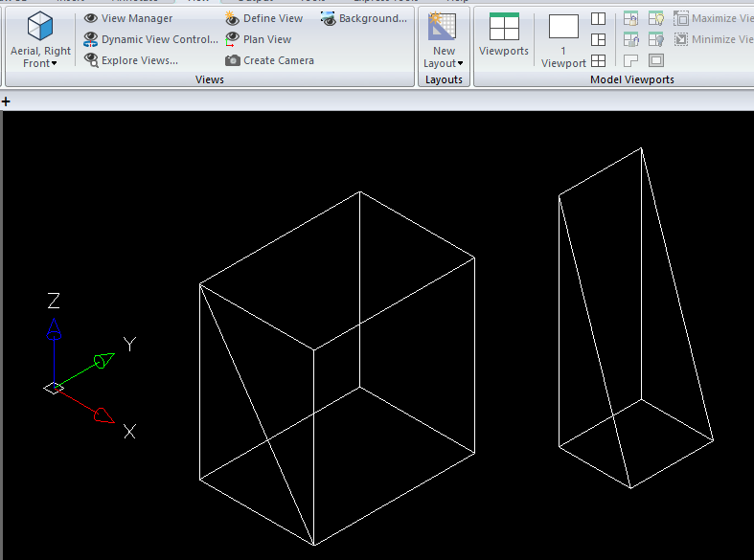Screen dimensions: 754x560
Task: Click the eye icon beside View Manager
Action: pos(90,18)
